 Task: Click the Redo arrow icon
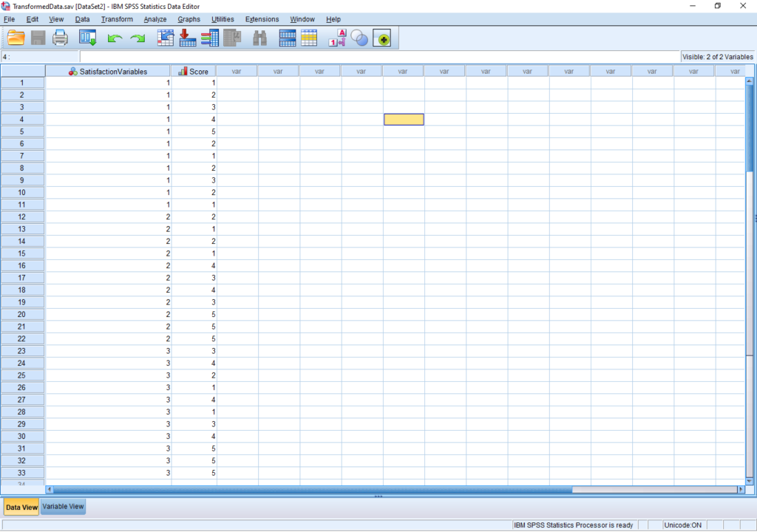(138, 37)
